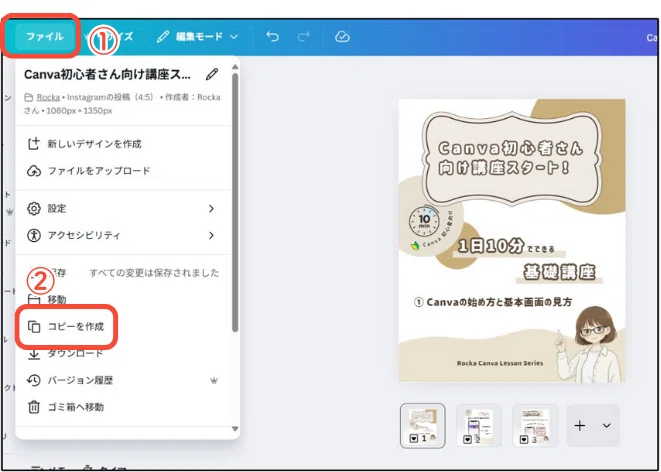661x472 pixels.
Task: Click the 10 min timer graphic
Action: pos(424,221)
